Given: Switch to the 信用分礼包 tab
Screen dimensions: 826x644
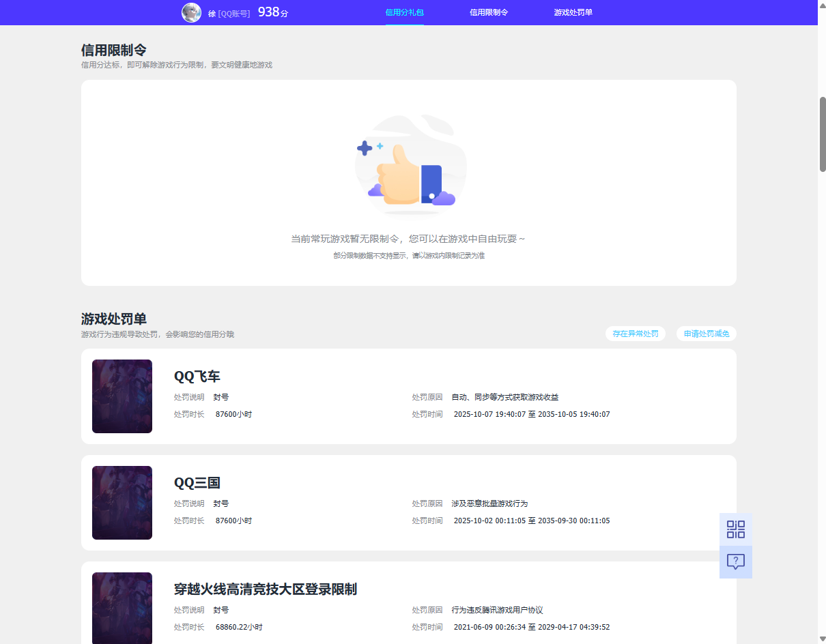Looking at the screenshot, I should click(404, 12).
